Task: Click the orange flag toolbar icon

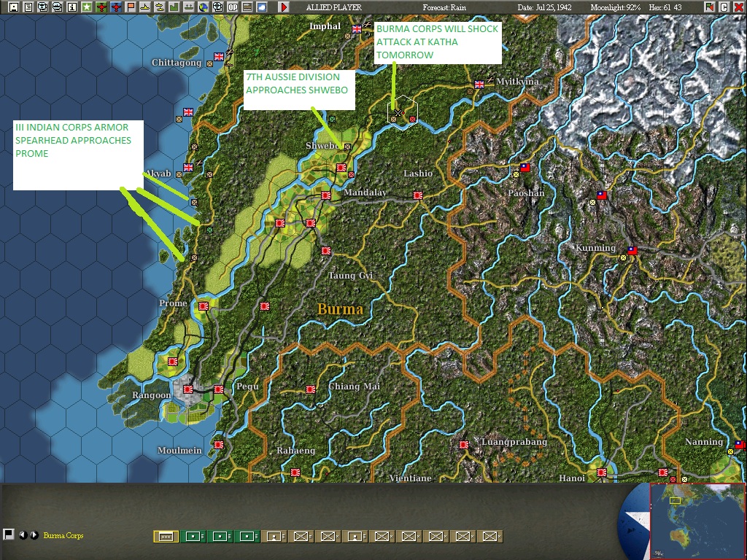Action: point(130,7)
